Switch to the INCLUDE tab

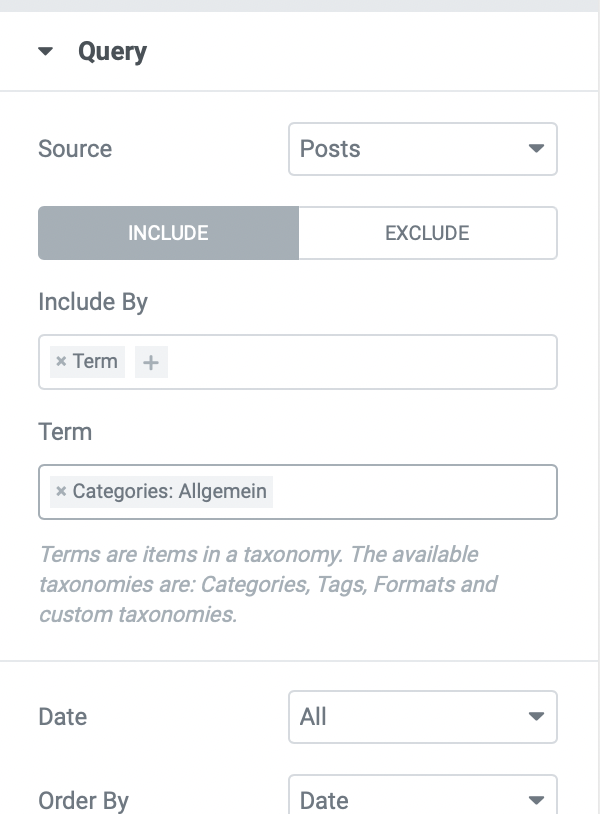click(x=168, y=233)
